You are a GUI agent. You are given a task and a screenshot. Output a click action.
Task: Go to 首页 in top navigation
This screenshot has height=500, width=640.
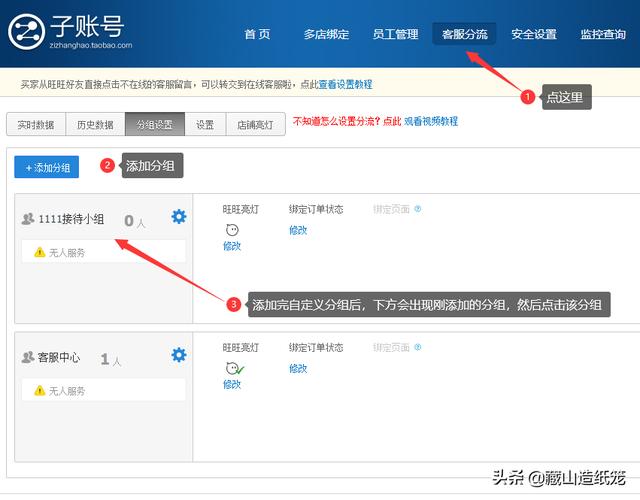257,34
